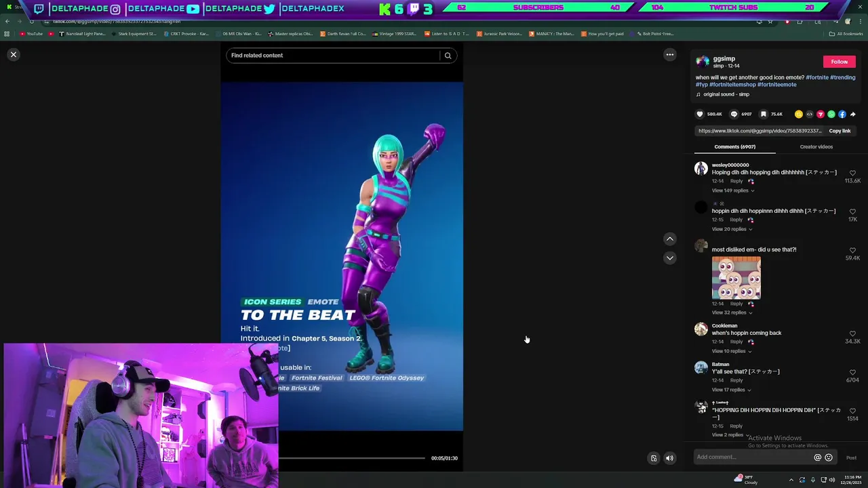Share to WhatsApp

(x=831, y=114)
